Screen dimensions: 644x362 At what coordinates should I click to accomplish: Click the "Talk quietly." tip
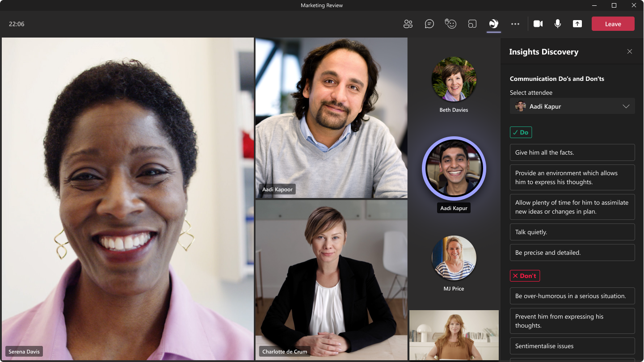(x=572, y=232)
